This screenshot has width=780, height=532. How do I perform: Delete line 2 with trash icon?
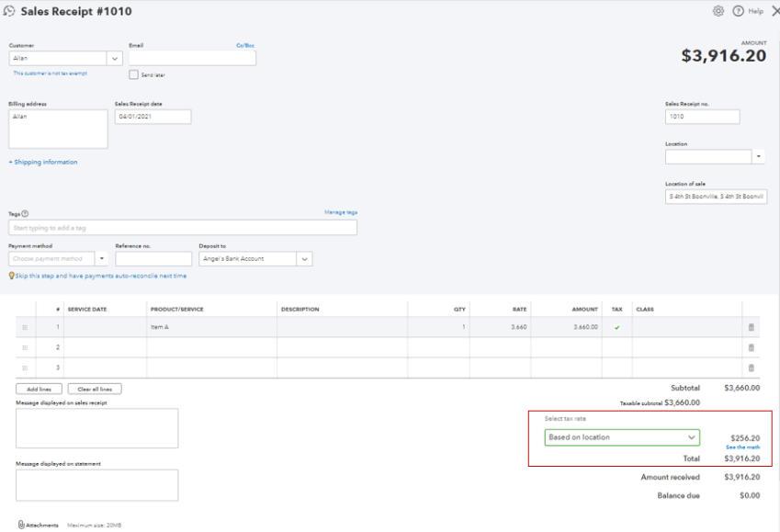[752, 347]
